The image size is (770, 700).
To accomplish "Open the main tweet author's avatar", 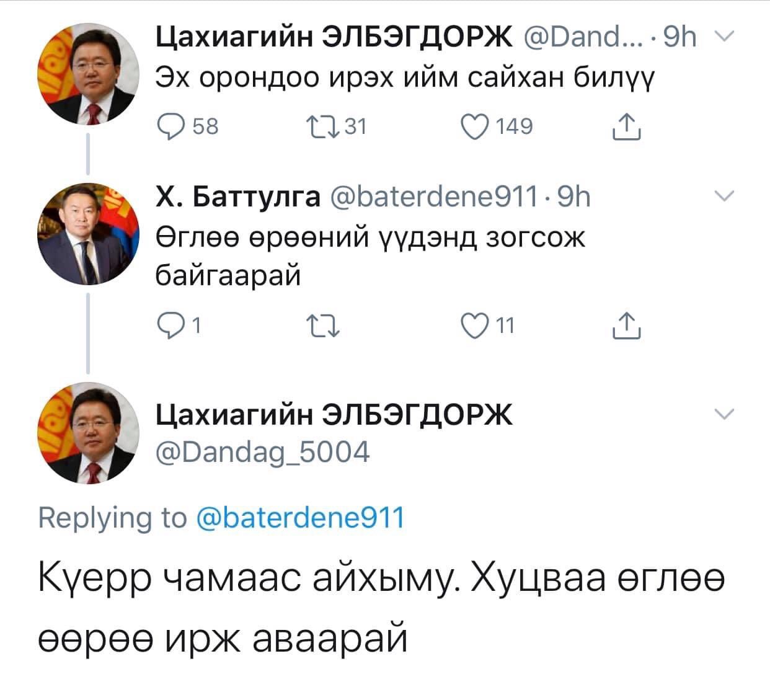I will [90, 433].
